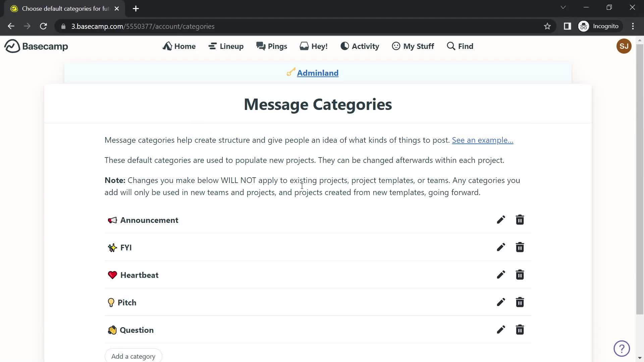Click the edit pencil icon for Announcement
The height and width of the screenshot is (362, 644).
(501, 220)
